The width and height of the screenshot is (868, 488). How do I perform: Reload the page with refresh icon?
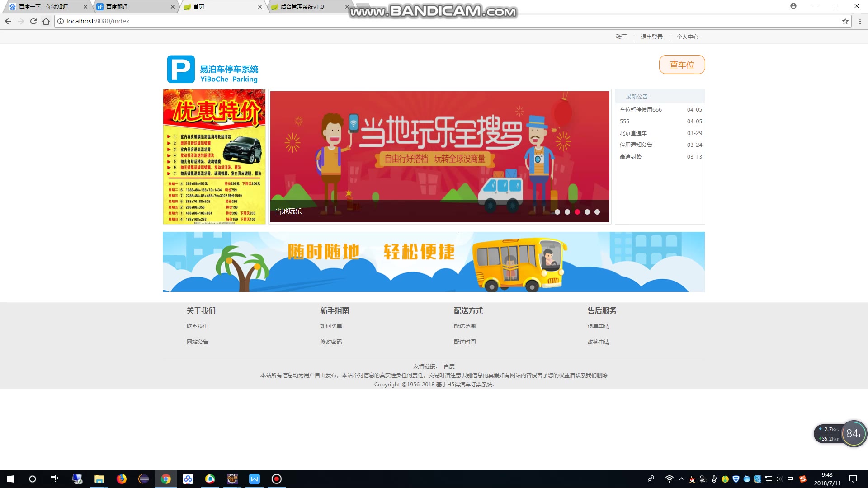pyautogui.click(x=33, y=21)
